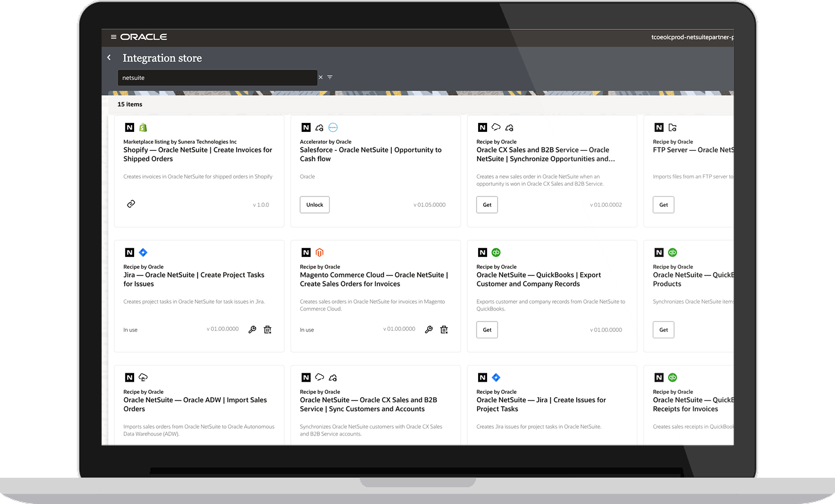Clear the netsuite search text
The image size is (835, 504).
coord(321,77)
